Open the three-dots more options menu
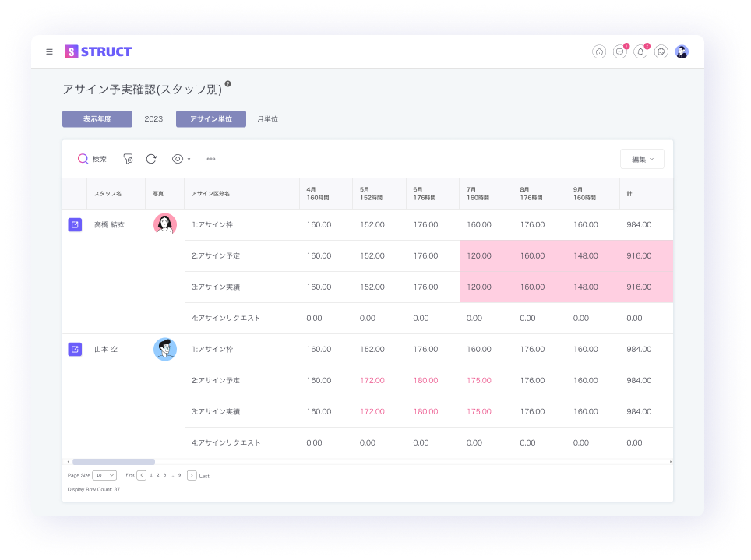This screenshot has width=751, height=560. pos(211,159)
